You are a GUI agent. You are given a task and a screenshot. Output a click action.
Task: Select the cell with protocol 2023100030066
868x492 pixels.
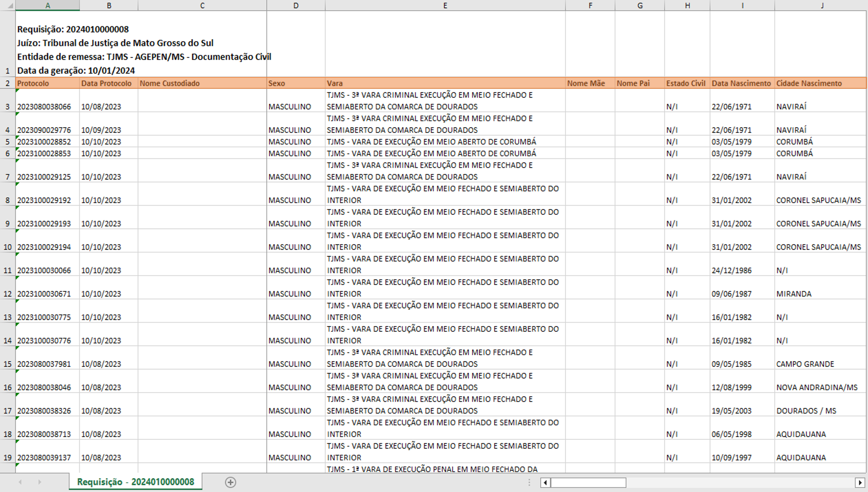tap(48, 264)
